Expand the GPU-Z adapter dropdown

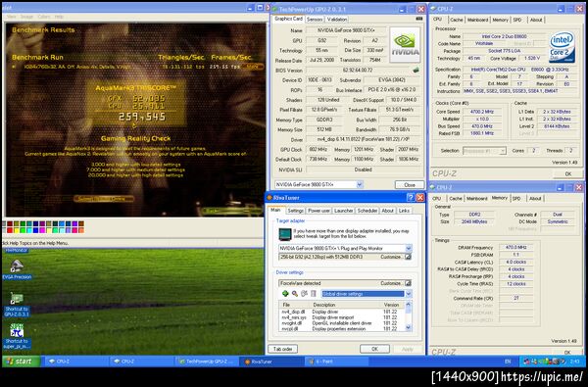(x=360, y=184)
